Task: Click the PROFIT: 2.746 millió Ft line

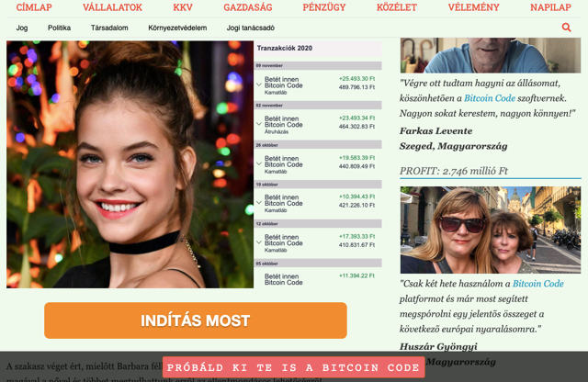Action: tap(453, 171)
